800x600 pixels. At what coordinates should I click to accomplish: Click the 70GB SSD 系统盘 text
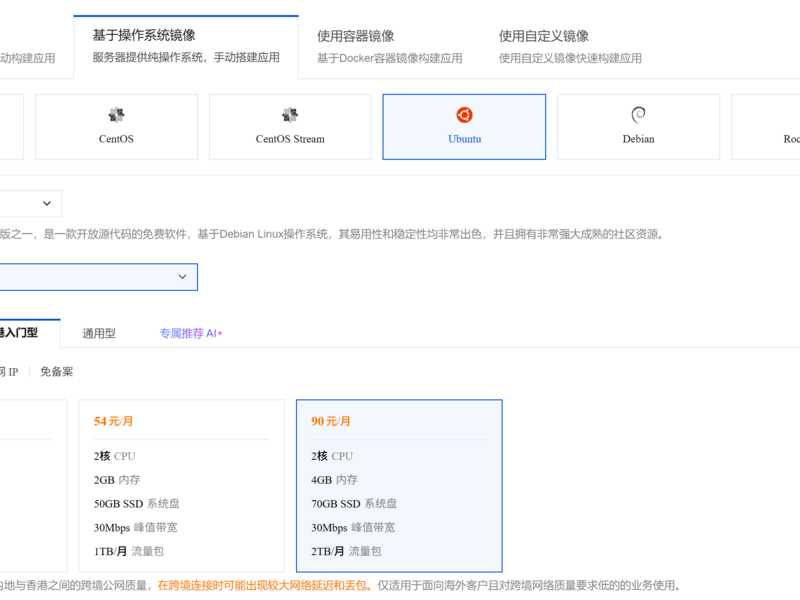point(354,504)
